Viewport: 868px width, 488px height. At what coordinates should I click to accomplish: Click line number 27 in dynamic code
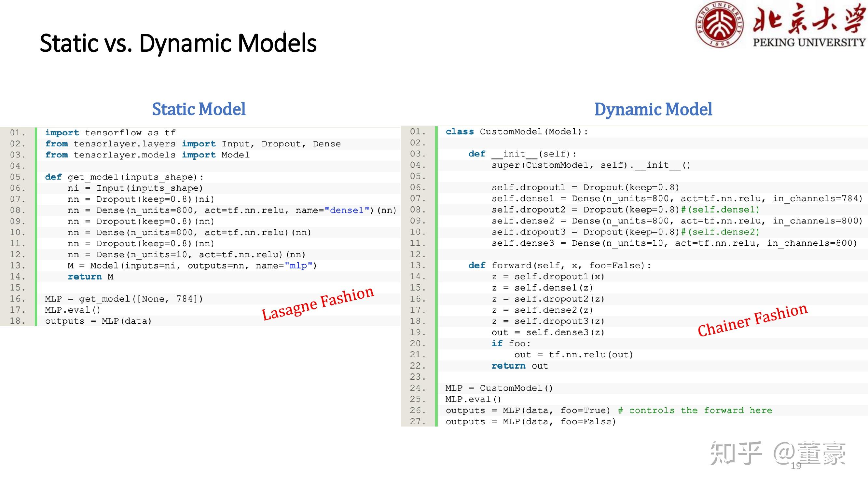pyautogui.click(x=418, y=422)
